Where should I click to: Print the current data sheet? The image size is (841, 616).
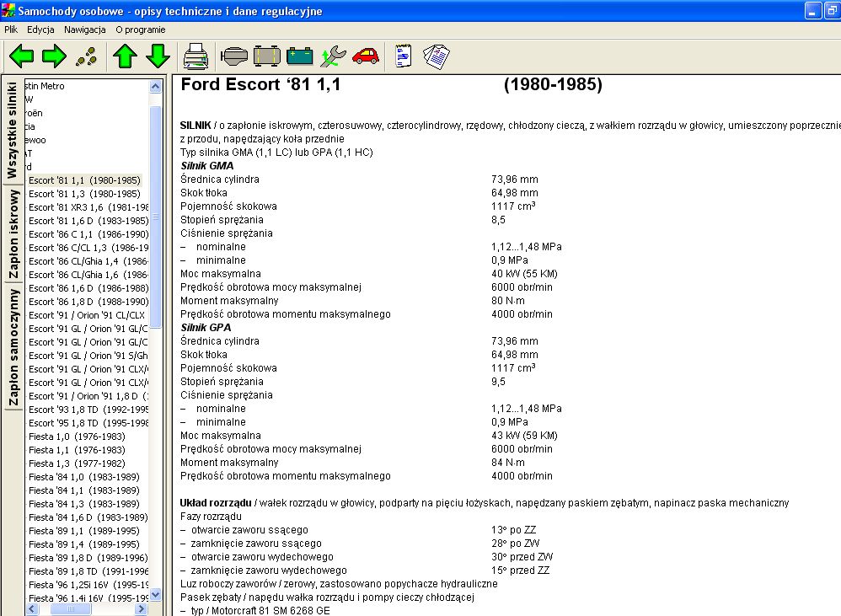[196, 56]
